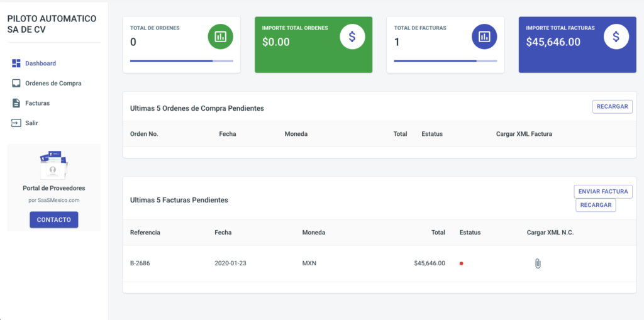Click the ENVIAR FACTURA button
The width and height of the screenshot is (644, 320).
603,191
